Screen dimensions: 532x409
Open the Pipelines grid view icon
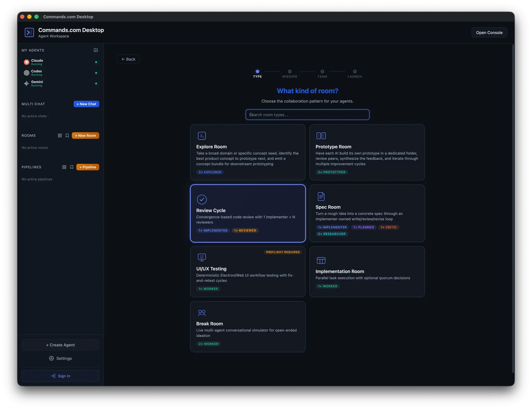[64, 167]
